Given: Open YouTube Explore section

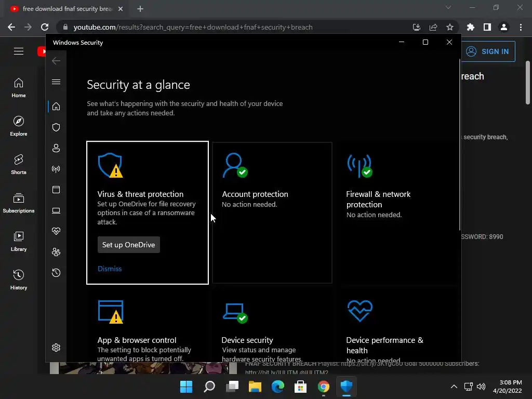Looking at the screenshot, I should (19, 126).
